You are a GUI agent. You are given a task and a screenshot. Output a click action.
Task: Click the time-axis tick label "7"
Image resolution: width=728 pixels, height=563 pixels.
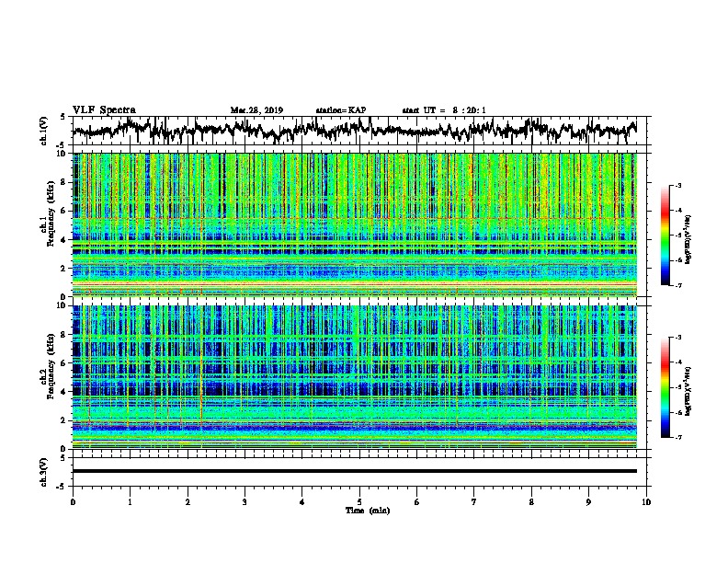474,502
